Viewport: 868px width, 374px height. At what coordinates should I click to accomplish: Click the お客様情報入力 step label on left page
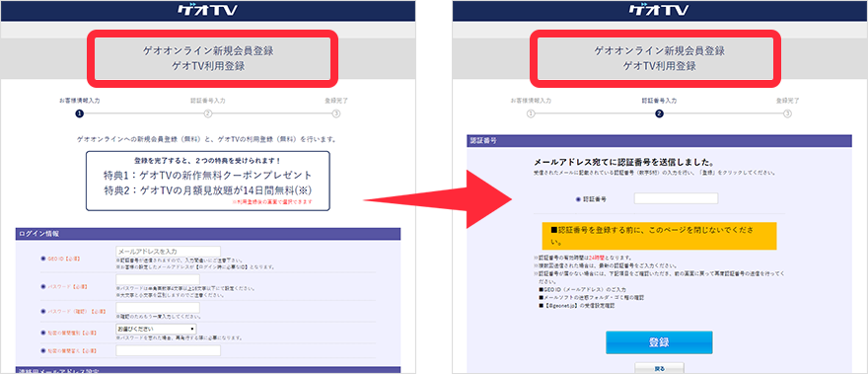point(79,101)
